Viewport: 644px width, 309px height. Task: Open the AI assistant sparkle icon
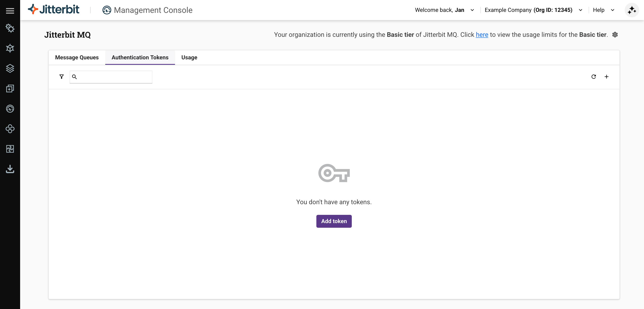click(x=632, y=10)
